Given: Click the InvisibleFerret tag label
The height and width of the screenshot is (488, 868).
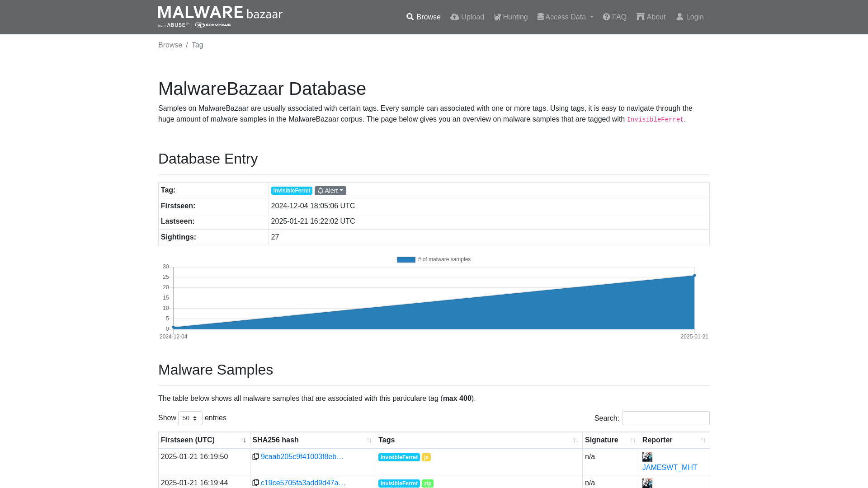Looking at the screenshot, I should pos(292,190).
